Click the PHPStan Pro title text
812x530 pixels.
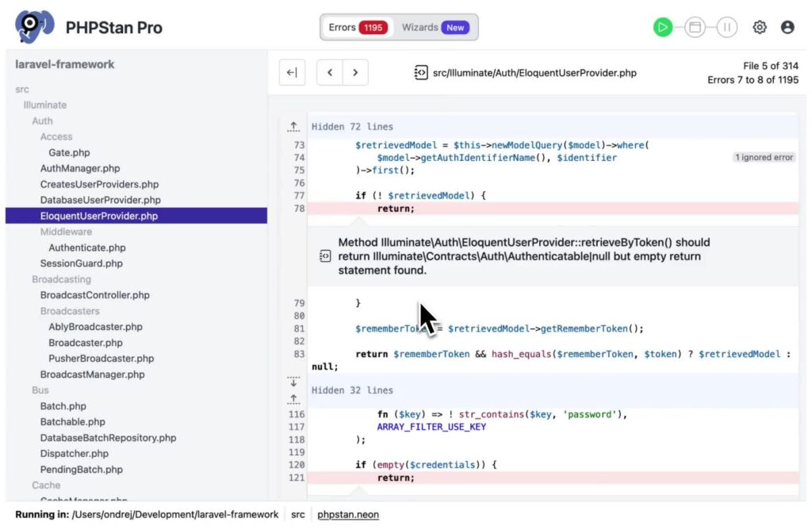click(x=114, y=28)
